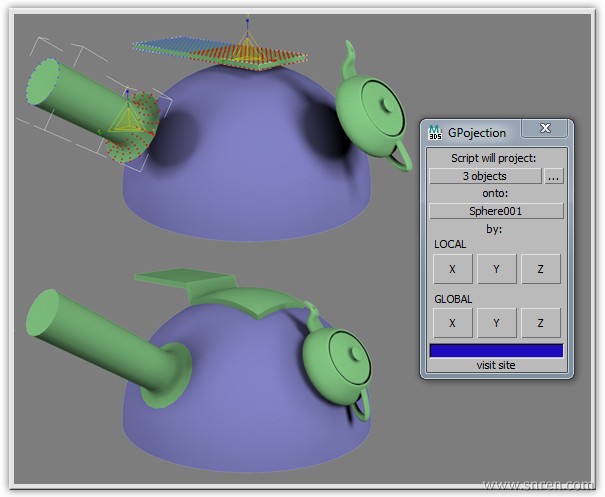Project along the LOCAL Z axis
The width and height of the screenshot is (605, 497).
pyautogui.click(x=541, y=269)
